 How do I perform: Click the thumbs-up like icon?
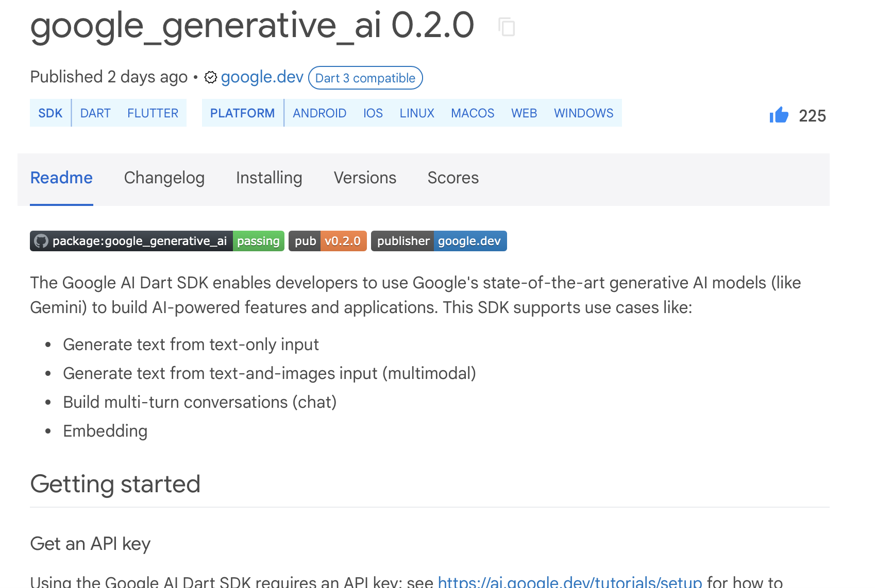tap(779, 115)
